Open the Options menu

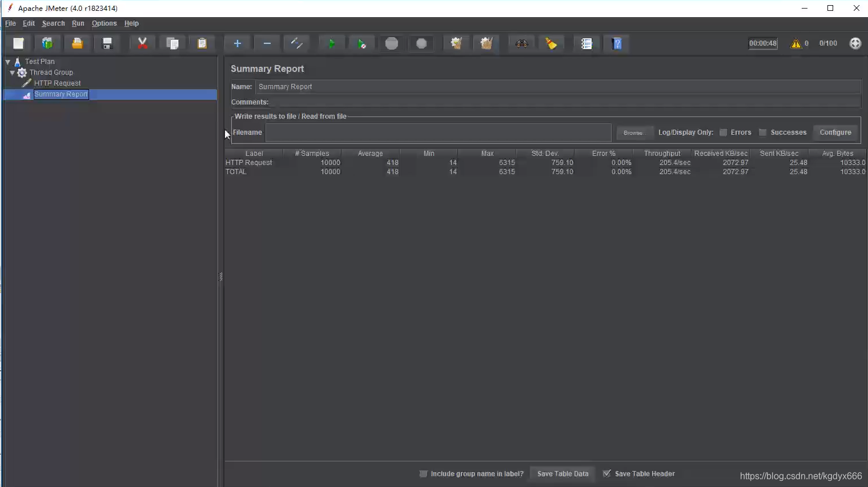point(104,23)
